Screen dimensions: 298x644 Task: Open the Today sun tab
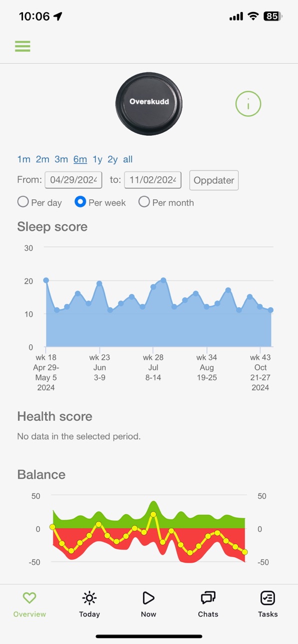coord(89,605)
